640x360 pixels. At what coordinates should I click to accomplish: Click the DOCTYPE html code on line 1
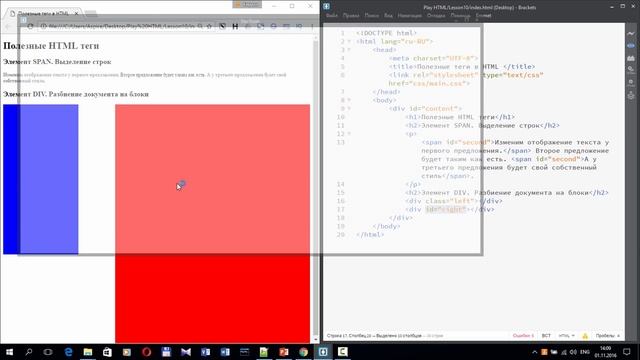click(386, 33)
